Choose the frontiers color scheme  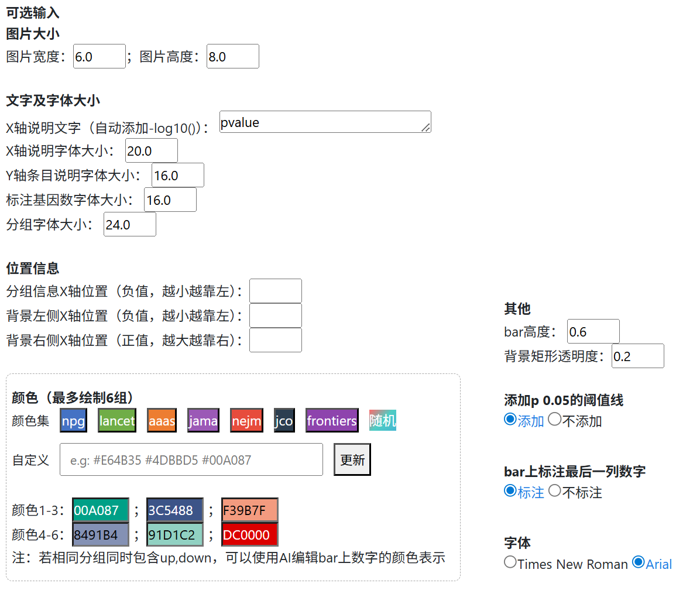pos(331,420)
